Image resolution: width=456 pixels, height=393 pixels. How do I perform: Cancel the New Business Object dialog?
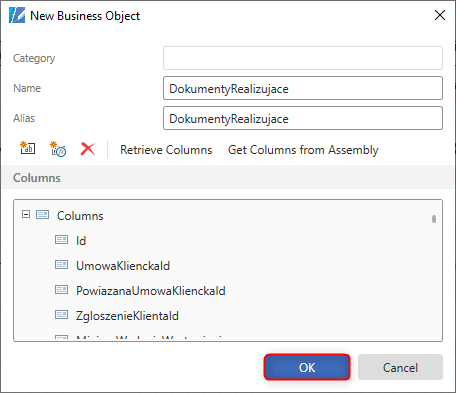[400, 367]
